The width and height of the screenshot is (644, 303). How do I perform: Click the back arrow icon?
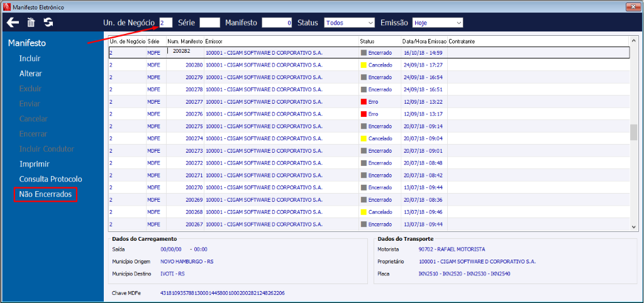pyautogui.click(x=13, y=23)
